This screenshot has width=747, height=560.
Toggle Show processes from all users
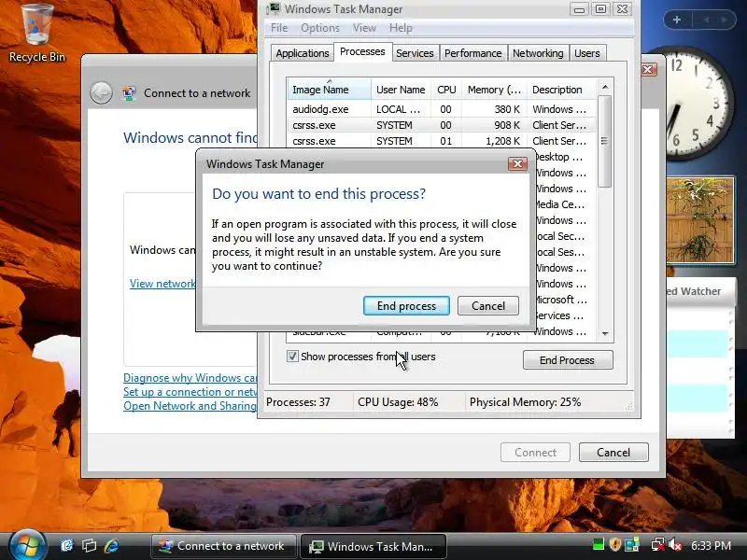click(x=292, y=357)
